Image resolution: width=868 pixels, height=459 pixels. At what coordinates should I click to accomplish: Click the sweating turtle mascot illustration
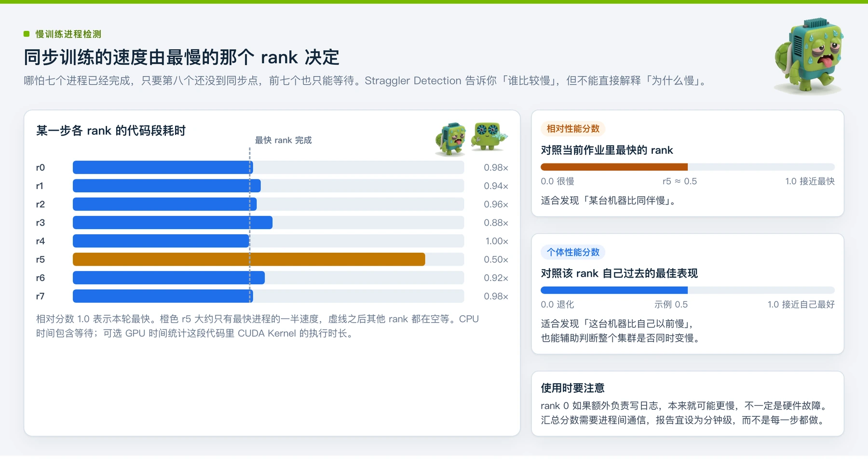[x=809, y=56]
